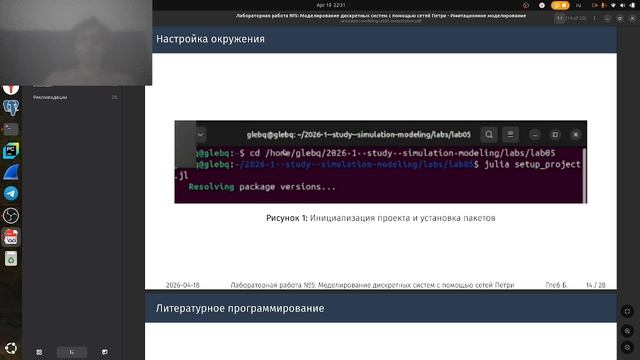Click the zoom in overlay button
The height and width of the screenshot is (360, 640).
[627, 331]
